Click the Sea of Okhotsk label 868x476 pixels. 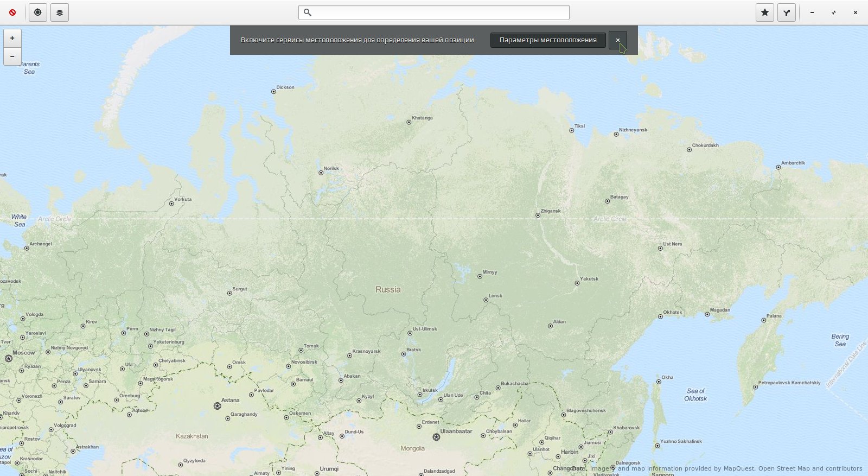[x=695, y=395]
